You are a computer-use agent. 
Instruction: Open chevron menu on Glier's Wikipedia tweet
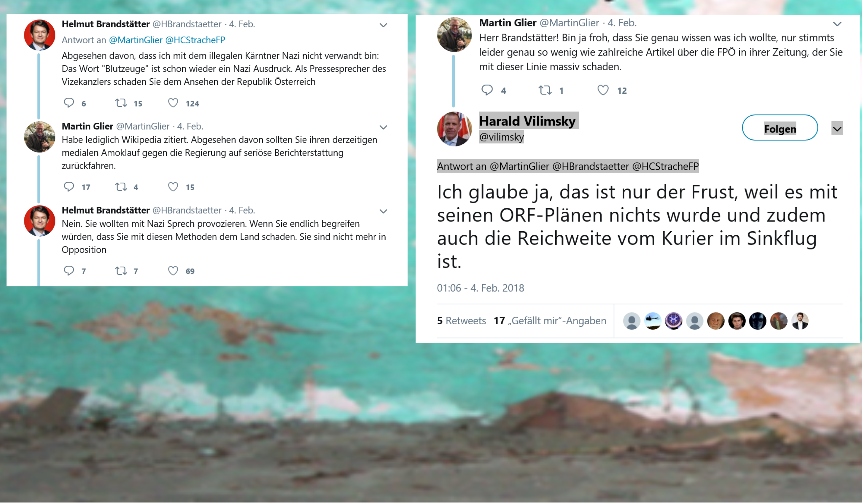pyautogui.click(x=384, y=127)
